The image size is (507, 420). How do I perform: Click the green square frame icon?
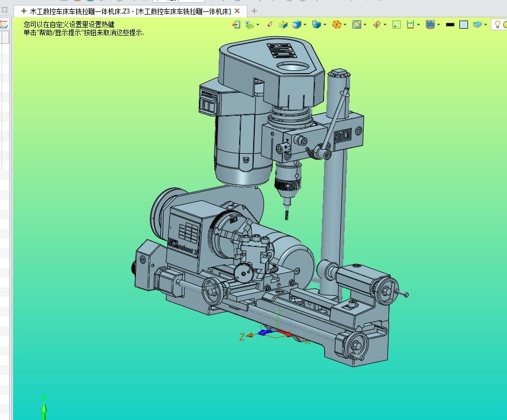397,24
